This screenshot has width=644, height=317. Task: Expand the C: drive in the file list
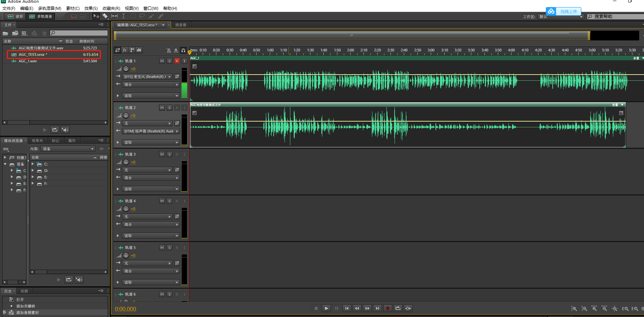(33, 164)
